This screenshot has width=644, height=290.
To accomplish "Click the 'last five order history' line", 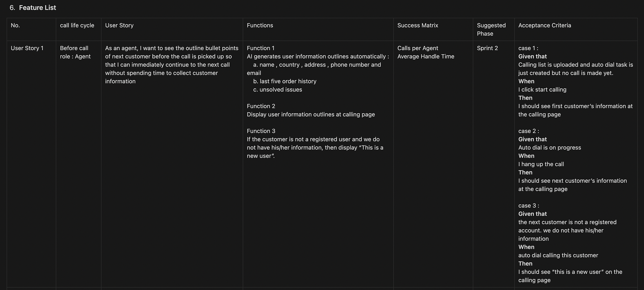I will click(x=288, y=81).
